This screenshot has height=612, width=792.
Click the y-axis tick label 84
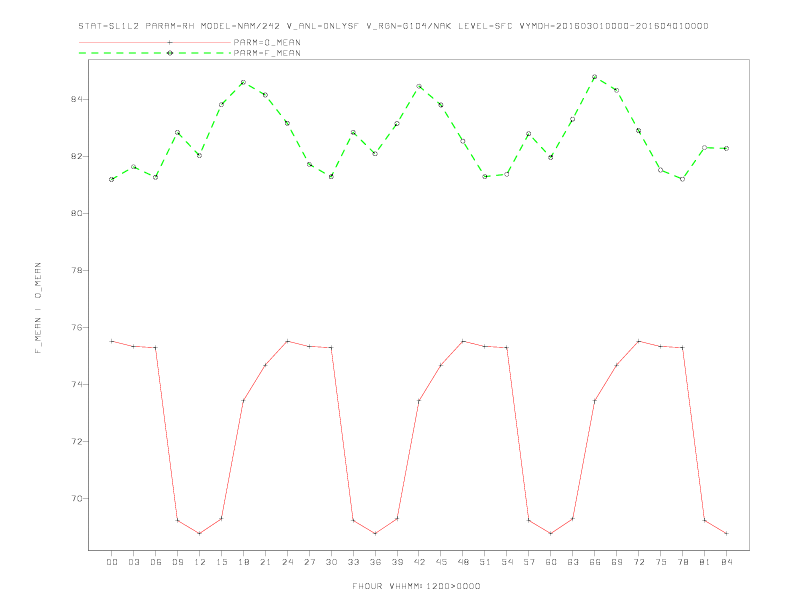tap(77, 99)
